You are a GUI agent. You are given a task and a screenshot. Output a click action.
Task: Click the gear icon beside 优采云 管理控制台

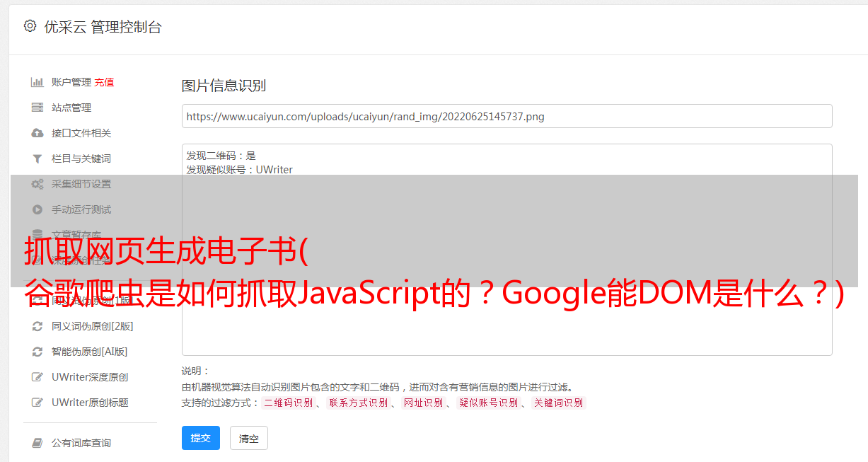pyautogui.click(x=30, y=26)
